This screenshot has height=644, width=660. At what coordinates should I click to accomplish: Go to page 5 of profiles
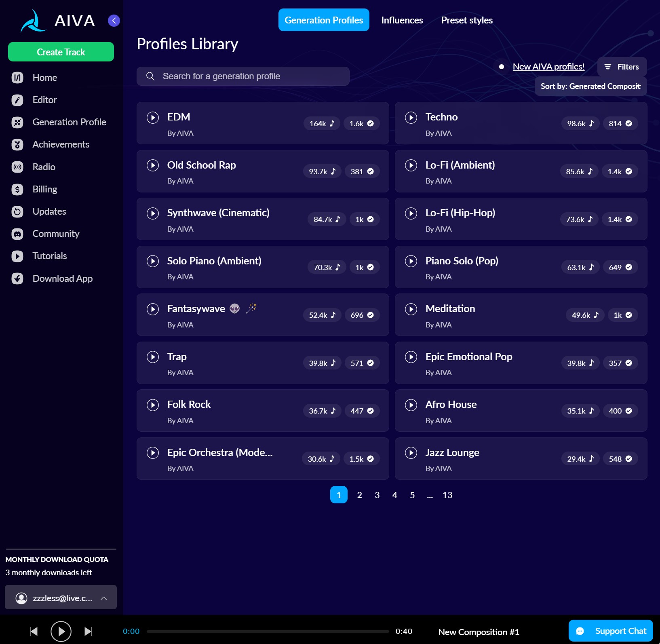tap(412, 495)
